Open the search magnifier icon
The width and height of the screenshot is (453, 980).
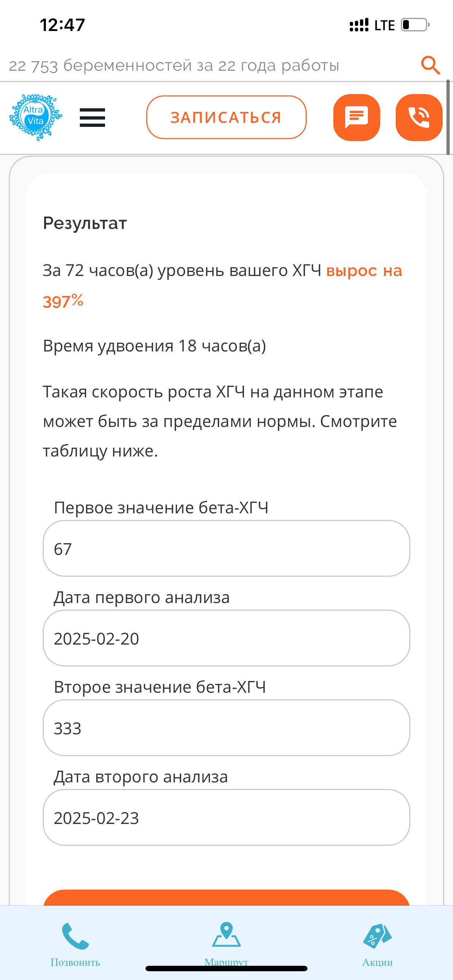pyautogui.click(x=430, y=65)
